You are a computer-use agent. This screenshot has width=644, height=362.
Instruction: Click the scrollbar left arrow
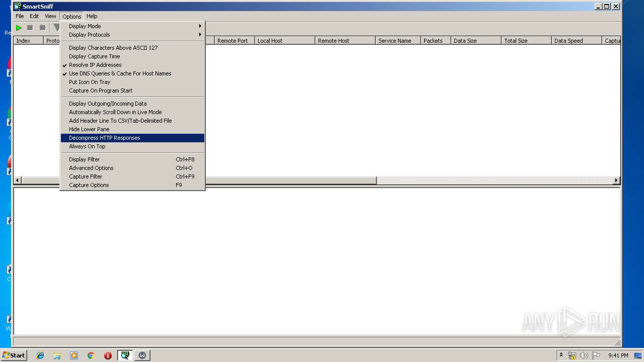click(18, 180)
